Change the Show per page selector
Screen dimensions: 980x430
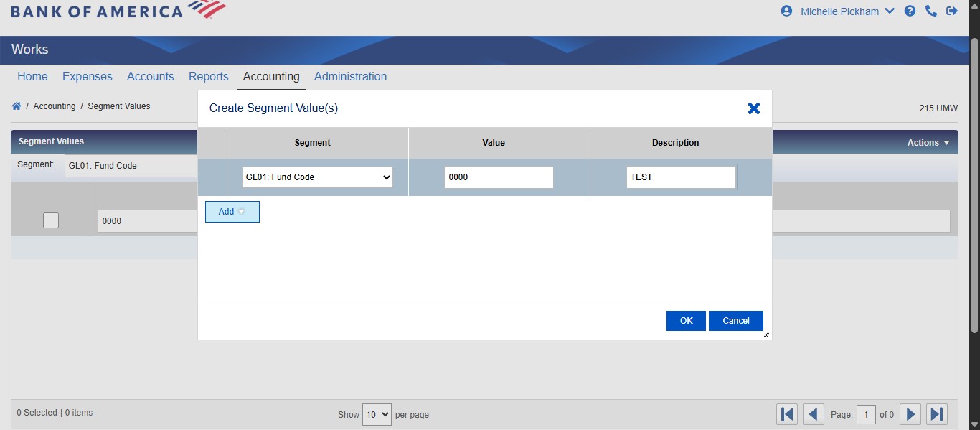[377, 414]
